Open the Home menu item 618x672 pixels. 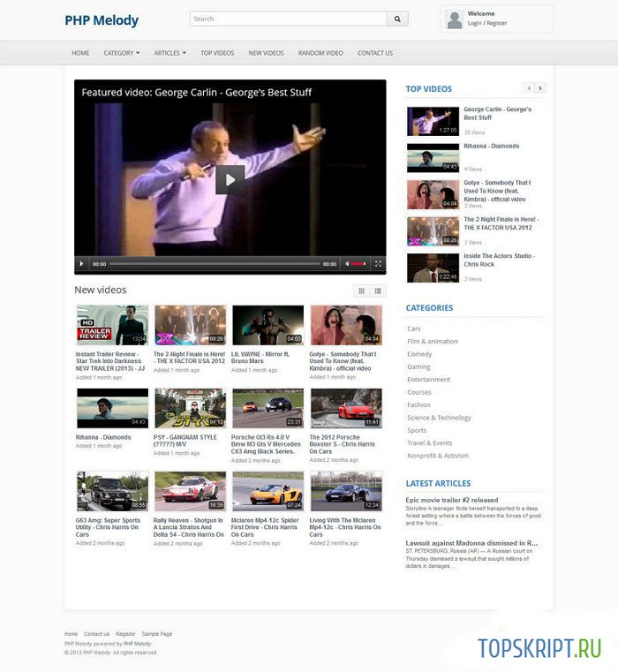tap(80, 53)
